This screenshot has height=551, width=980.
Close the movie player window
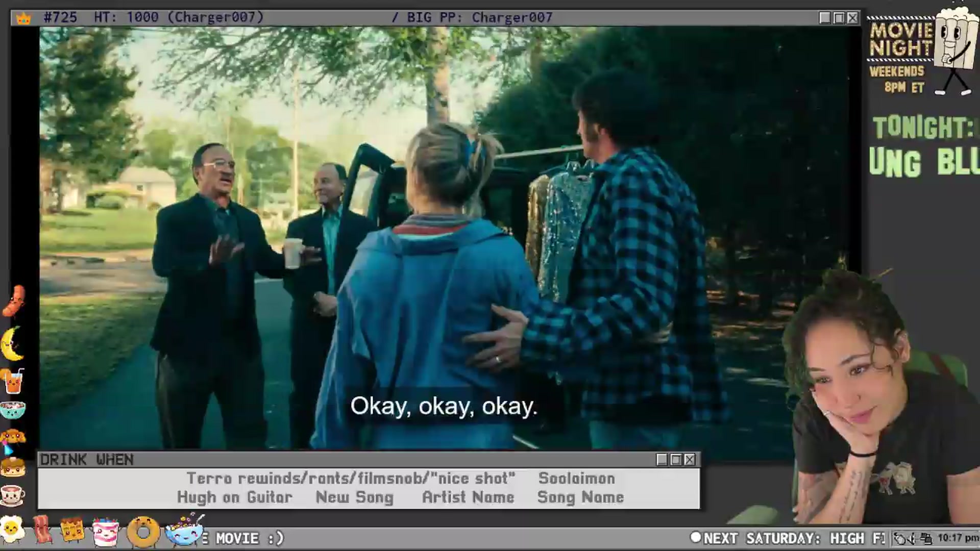852,18
